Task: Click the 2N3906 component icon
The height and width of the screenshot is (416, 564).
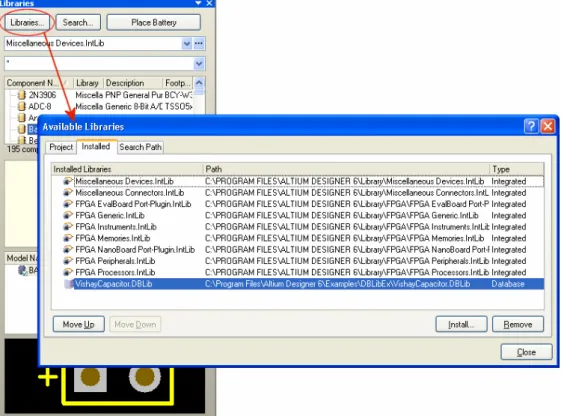Action: pyautogui.click(x=22, y=95)
